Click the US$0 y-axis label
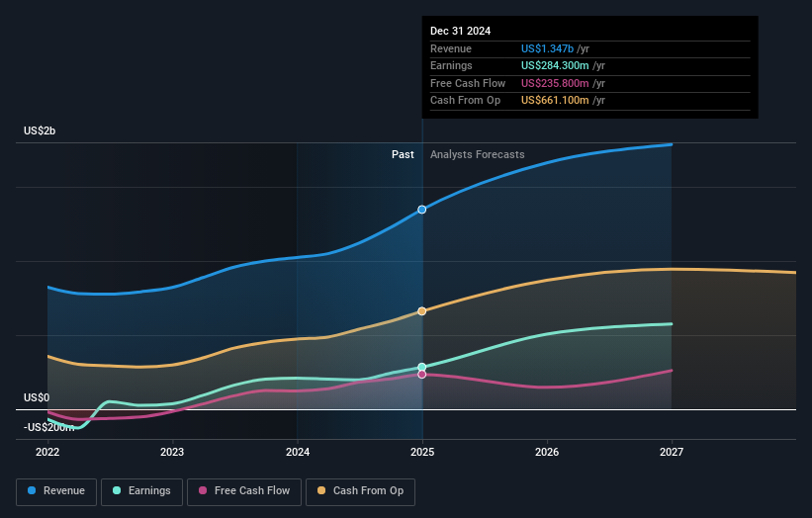Image resolution: width=812 pixels, height=518 pixels. pos(37,397)
